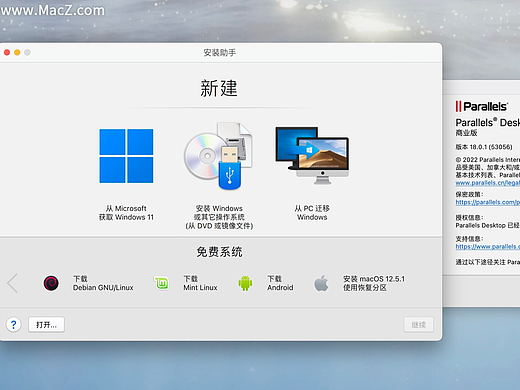Open www.parallels.cn/legal link in About window
The width and height of the screenshot is (520, 390).
pyautogui.click(x=488, y=183)
